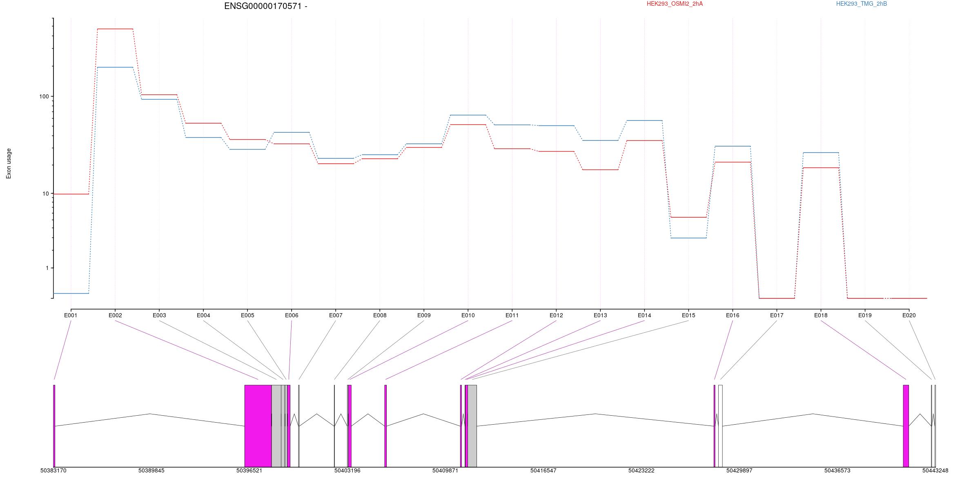Click the E013 exon label

600,315
